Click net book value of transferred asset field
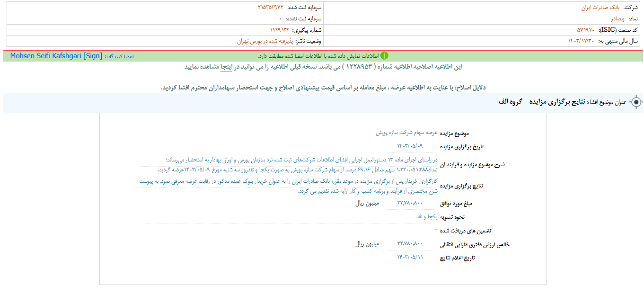This screenshot has width=644, height=294. [410, 244]
